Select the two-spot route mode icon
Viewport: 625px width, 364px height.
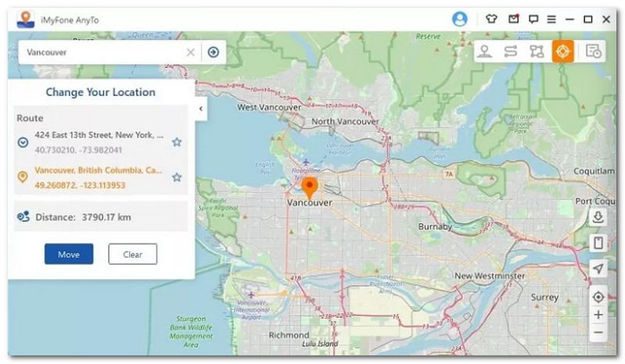pyautogui.click(x=511, y=52)
